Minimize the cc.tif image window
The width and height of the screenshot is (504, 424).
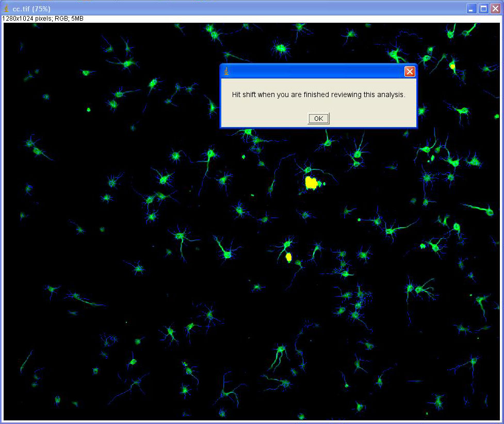tap(472, 9)
